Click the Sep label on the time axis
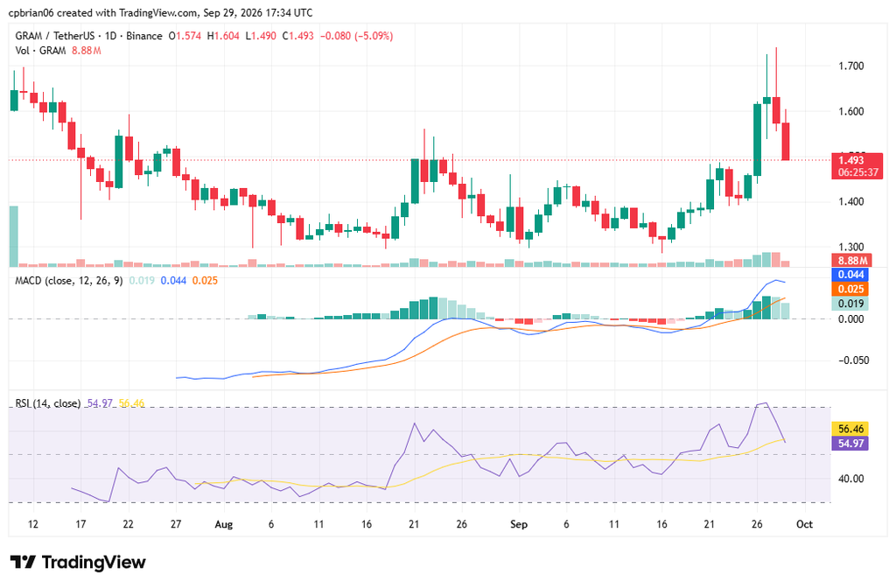This screenshot has width=896, height=588. pyautogui.click(x=519, y=525)
